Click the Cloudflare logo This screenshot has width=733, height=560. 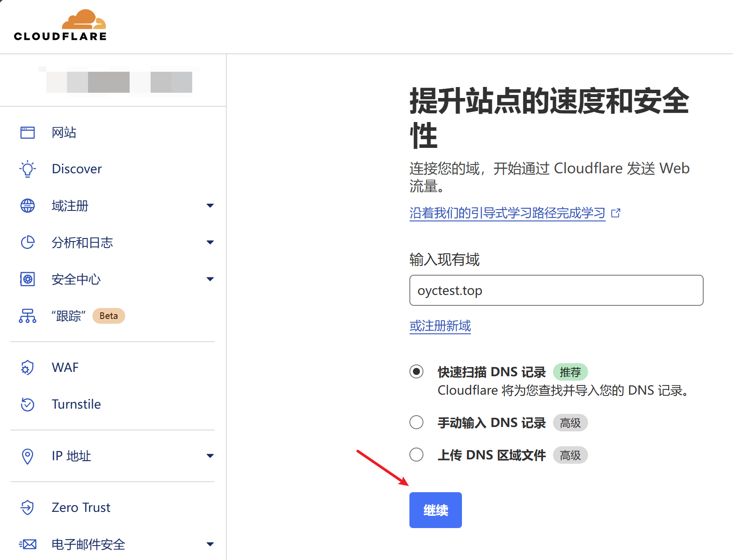pos(60,25)
